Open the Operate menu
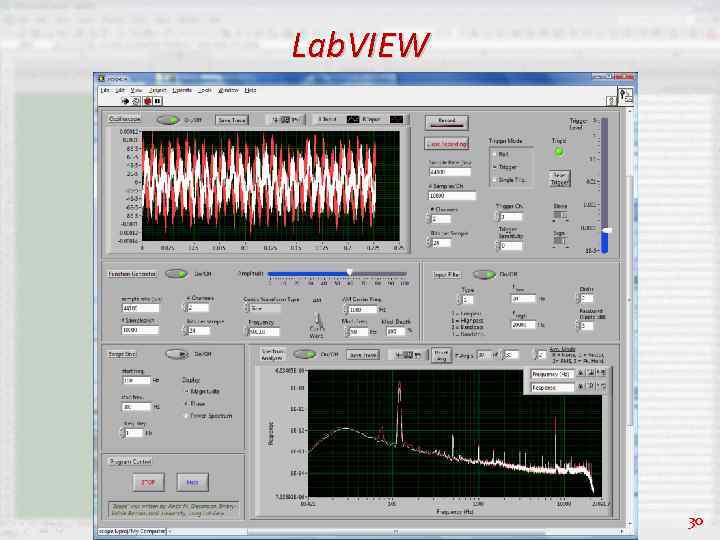The width and height of the screenshot is (720, 540). click(x=182, y=90)
